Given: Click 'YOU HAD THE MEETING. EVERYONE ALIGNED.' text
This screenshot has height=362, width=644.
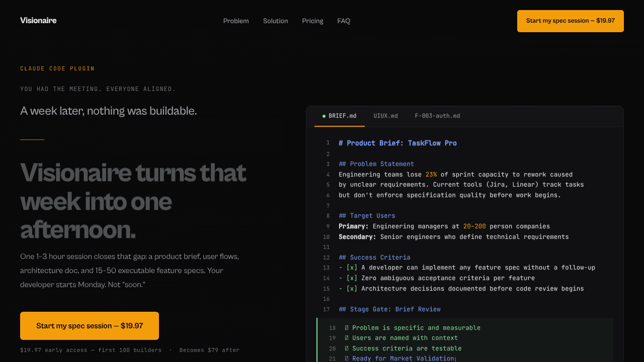Looking at the screenshot, I should tap(98, 89).
